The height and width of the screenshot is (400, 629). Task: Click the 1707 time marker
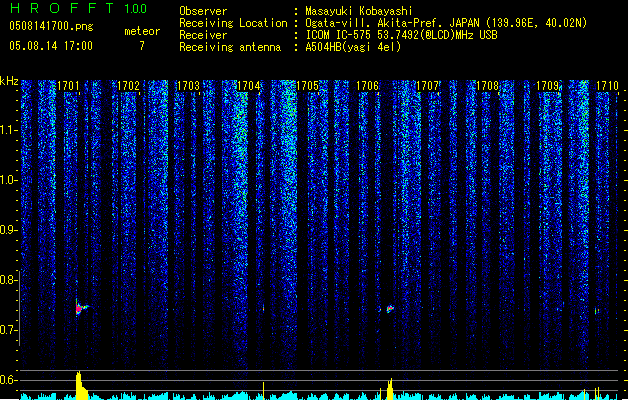point(428,86)
